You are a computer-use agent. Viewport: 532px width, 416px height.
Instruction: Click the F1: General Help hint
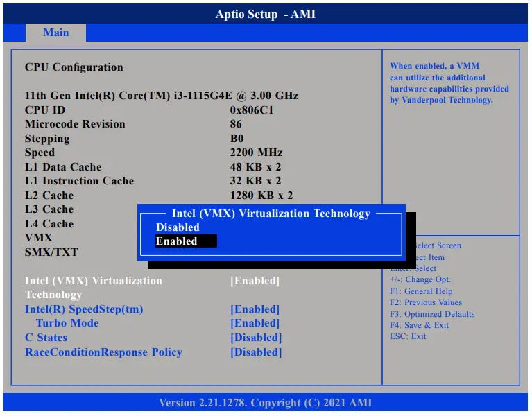click(x=421, y=291)
